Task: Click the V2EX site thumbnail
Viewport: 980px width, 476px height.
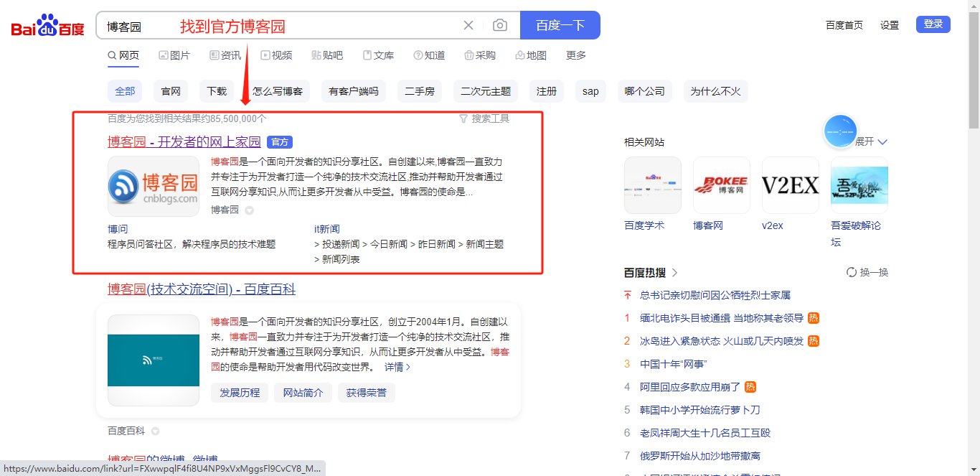Action: [791, 185]
